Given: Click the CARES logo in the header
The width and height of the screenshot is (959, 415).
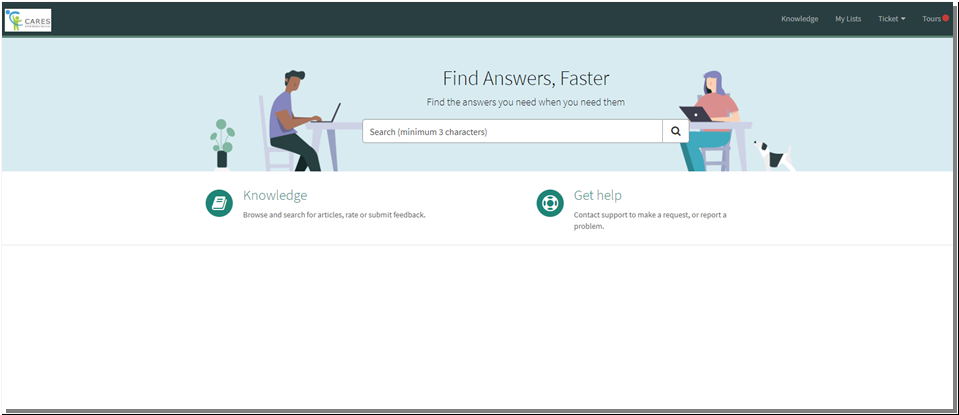Looking at the screenshot, I should [28, 19].
